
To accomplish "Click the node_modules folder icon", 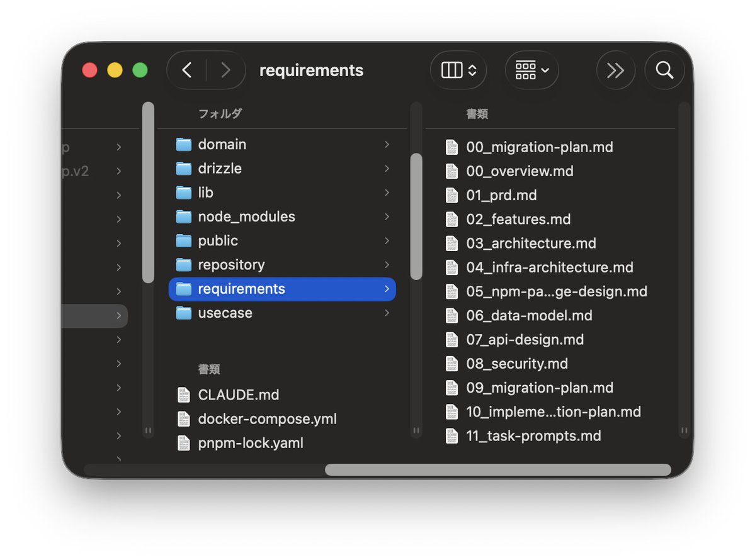I will pyautogui.click(x=183, y=216).
